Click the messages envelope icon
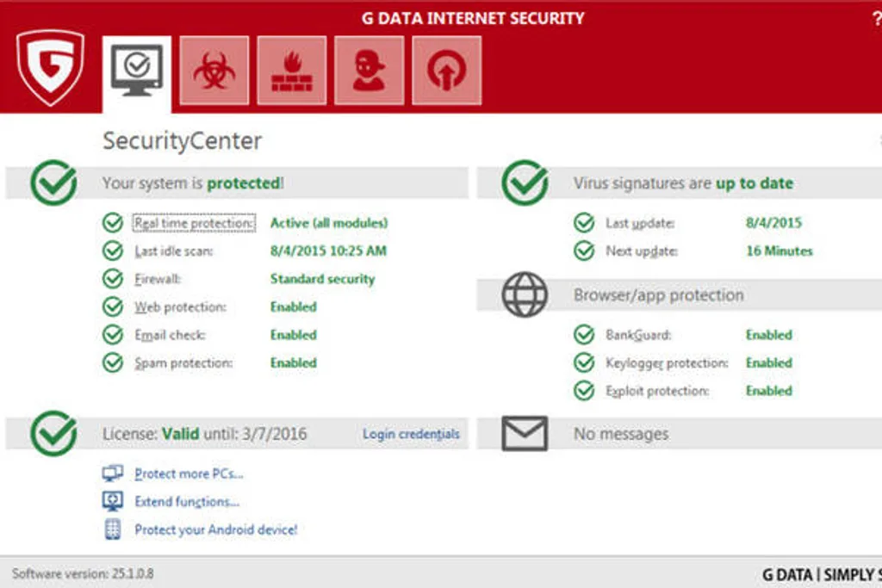The width and height of the screenshot is (882, 588). coord(525,433)
